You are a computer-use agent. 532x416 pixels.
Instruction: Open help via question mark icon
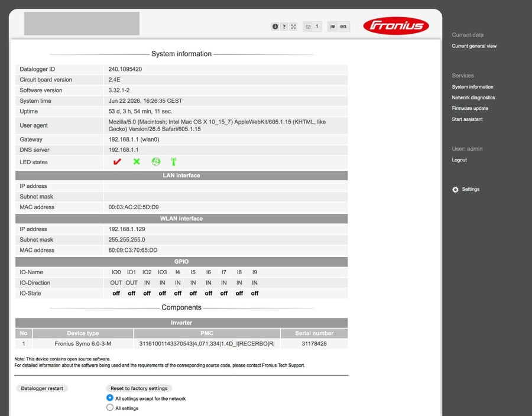pos(284,27)
